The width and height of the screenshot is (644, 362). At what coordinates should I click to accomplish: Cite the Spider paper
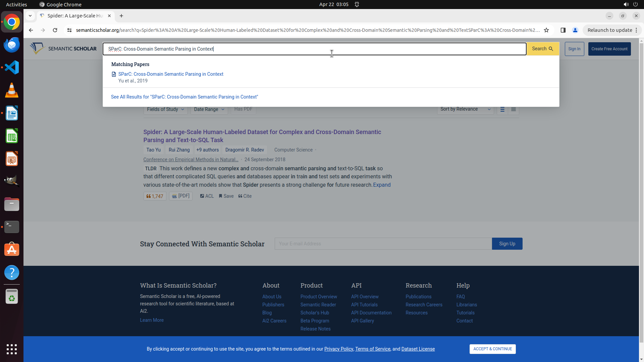click(x=245, y=196)
